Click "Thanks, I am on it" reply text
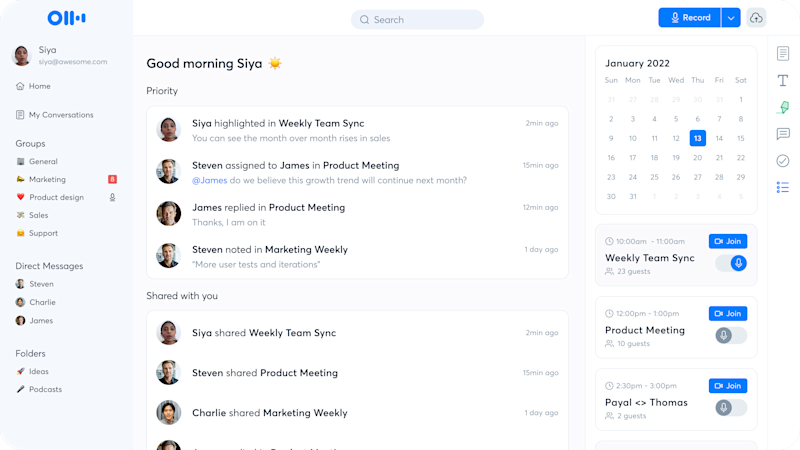Image resolution: width=800 pixels, height=450 pixels. [x=229, y=222]
